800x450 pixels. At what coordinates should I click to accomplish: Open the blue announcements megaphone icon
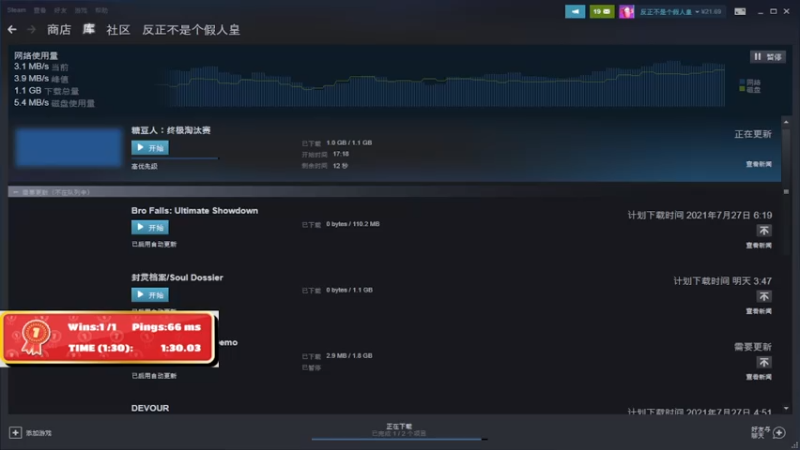point(575,12)
